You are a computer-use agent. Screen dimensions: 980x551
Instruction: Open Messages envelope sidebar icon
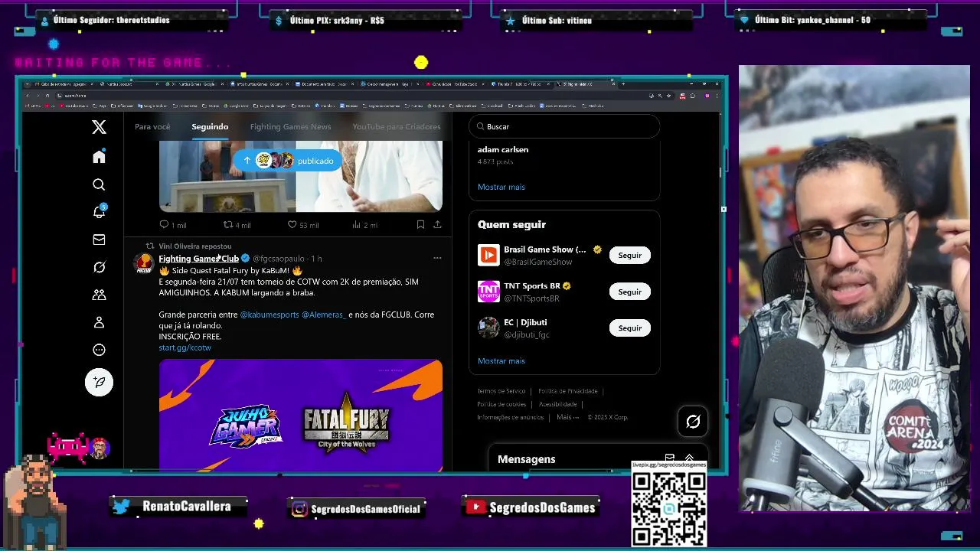pos(99,240)
